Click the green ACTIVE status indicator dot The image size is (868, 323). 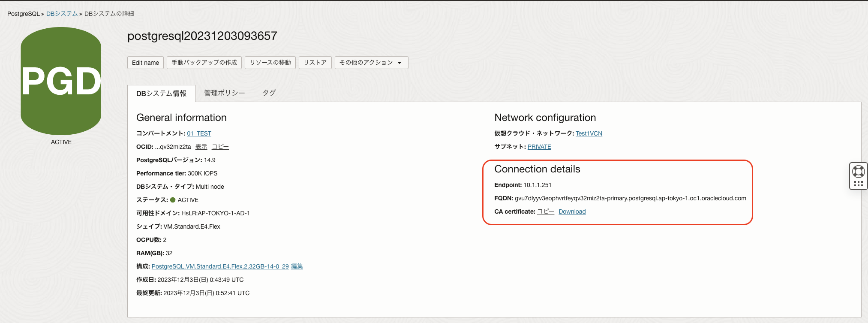[x=173, y=200]
